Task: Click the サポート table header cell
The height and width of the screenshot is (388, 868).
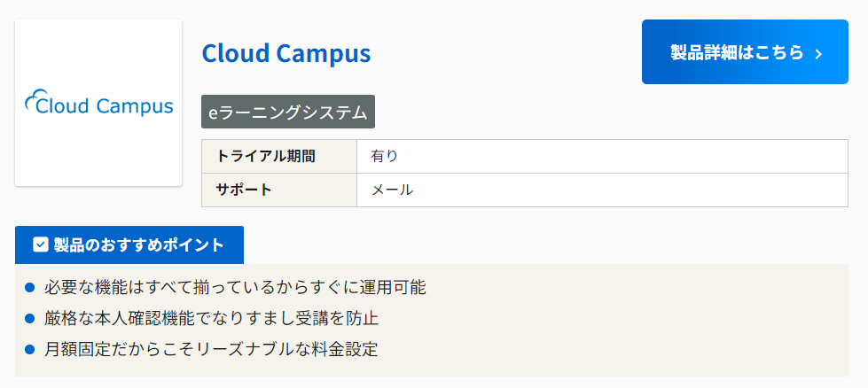Action: click(x=278, y=190)
